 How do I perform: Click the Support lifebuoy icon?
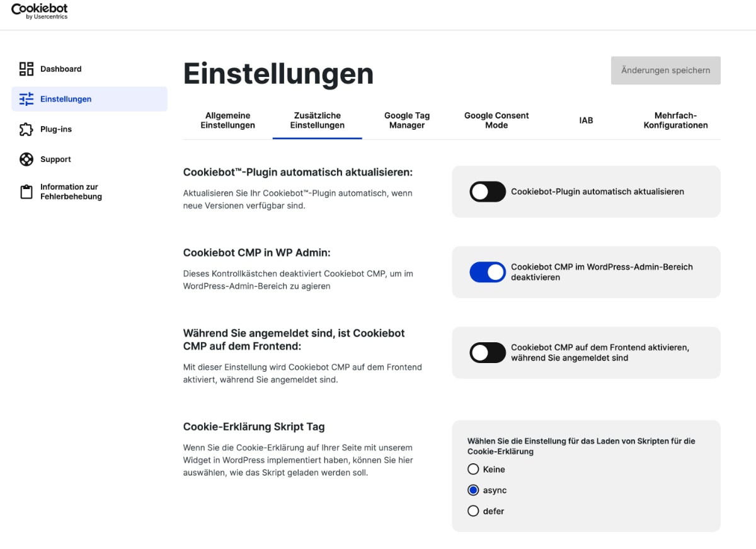[x=26, y=159]
